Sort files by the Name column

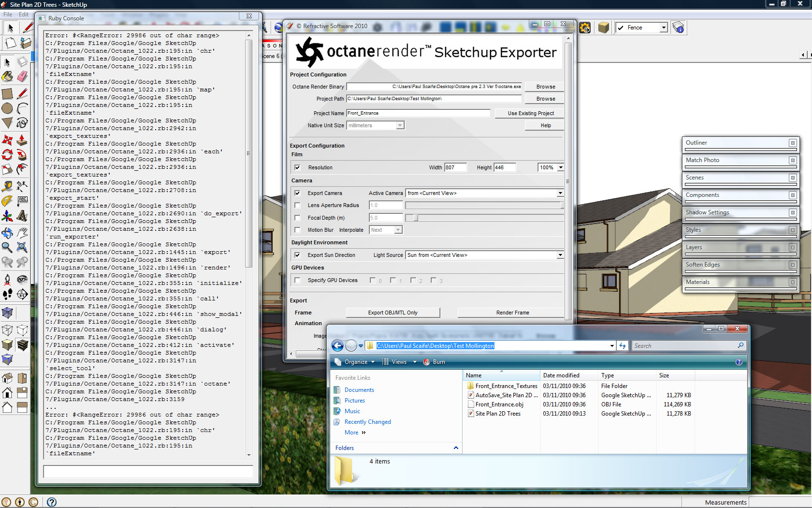[x=501, y=375]
